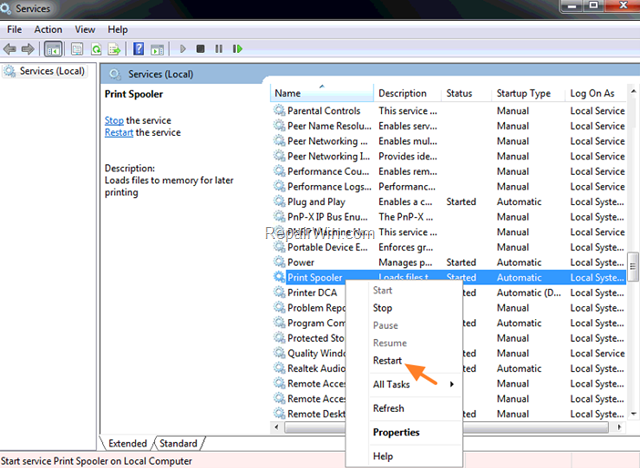Click the Refresh toolbar icon

pos(96,49)
